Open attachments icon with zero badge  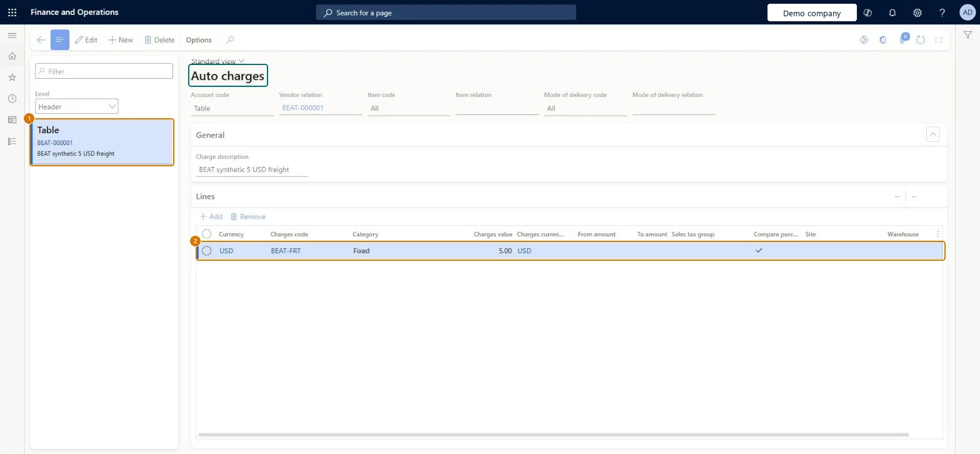tap(903, 39)
